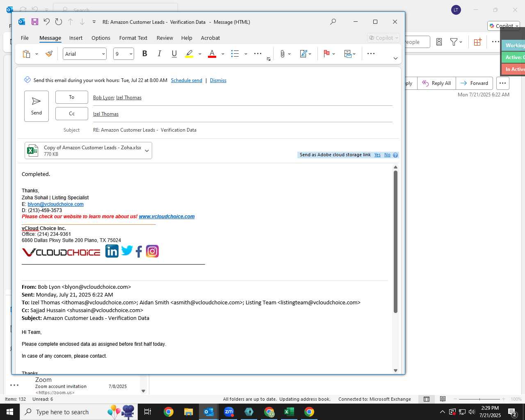
Task: Expand the ribbon with the chevron
Action: tap(395, 58)
